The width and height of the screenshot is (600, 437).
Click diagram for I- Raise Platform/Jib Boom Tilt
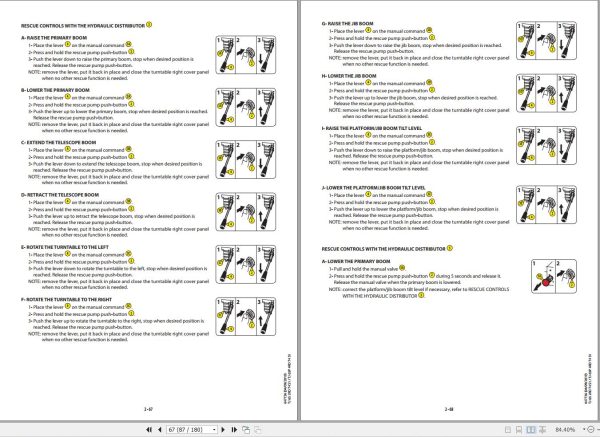tap(546, 145)
